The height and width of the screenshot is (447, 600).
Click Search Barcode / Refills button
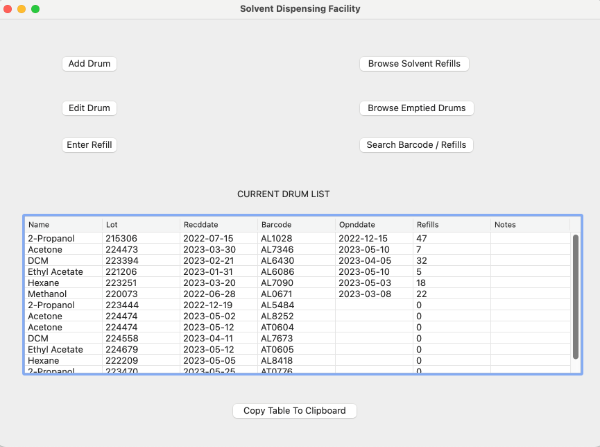(x=414, y=145)
